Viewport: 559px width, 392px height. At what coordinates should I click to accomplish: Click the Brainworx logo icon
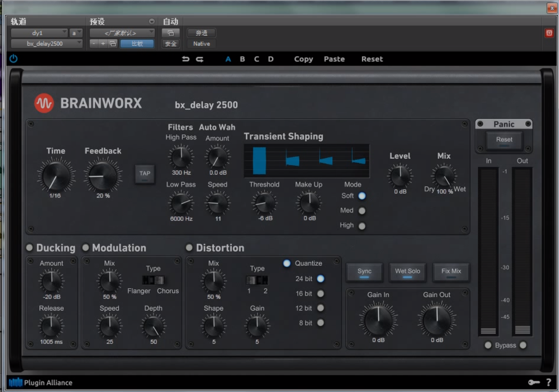point(44,103)
